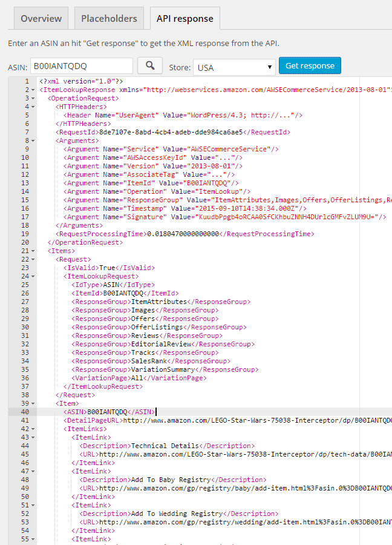Image resolution: width=392 pixels, height=545 pixels.
Task: Click the Get response button
Action: click(310, 65)
